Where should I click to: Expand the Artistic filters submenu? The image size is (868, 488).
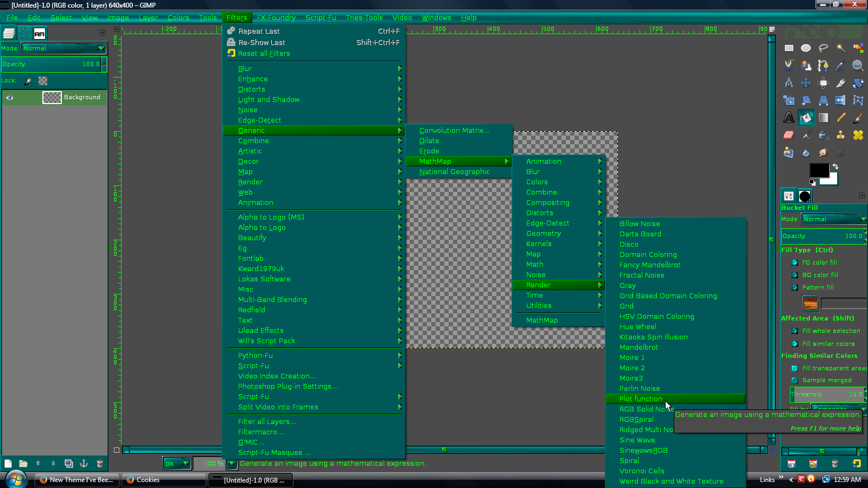[314, 151]
